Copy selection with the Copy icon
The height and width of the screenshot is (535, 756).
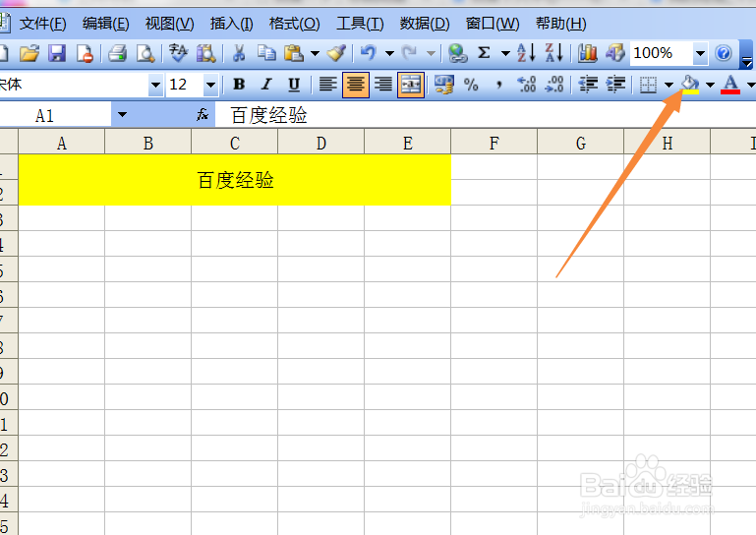coord(266,53)
